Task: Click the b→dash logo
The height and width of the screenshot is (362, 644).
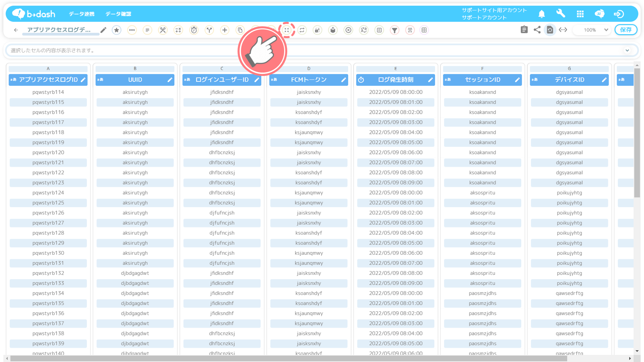Action: pyautogui.click(x=34, y=14)
